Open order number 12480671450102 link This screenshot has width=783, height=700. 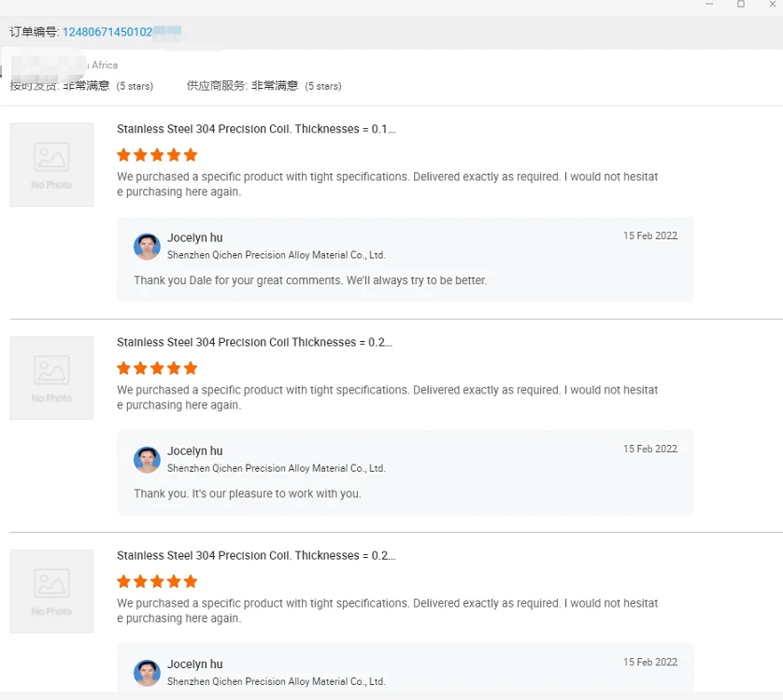(x=107, y=32)
